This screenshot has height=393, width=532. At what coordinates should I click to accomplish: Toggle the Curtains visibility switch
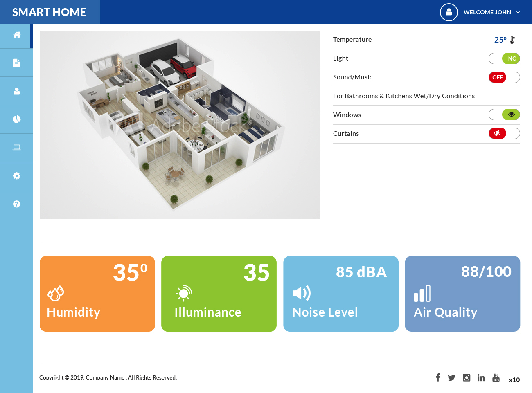504,133
